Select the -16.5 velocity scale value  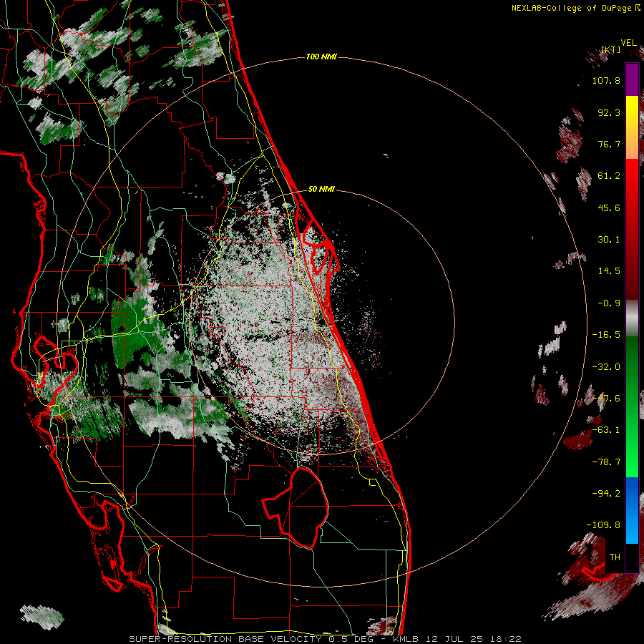point(606,335)
